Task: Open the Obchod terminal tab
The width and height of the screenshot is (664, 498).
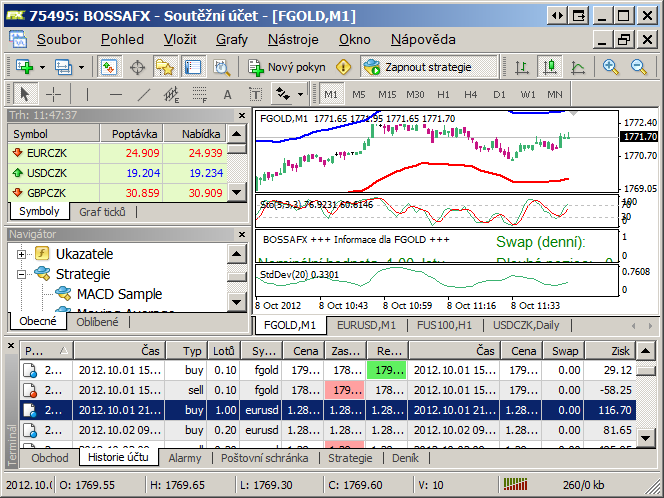Action: 50,458
